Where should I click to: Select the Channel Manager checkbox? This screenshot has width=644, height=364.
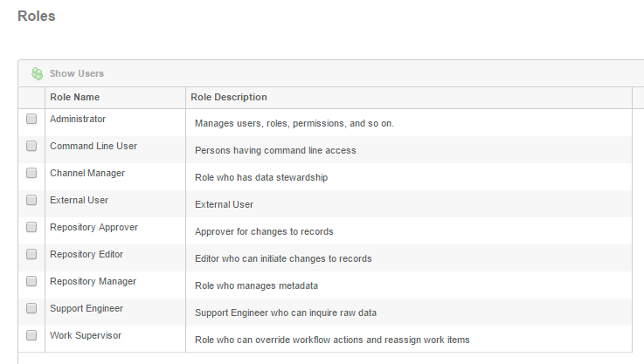click(31, 173)
